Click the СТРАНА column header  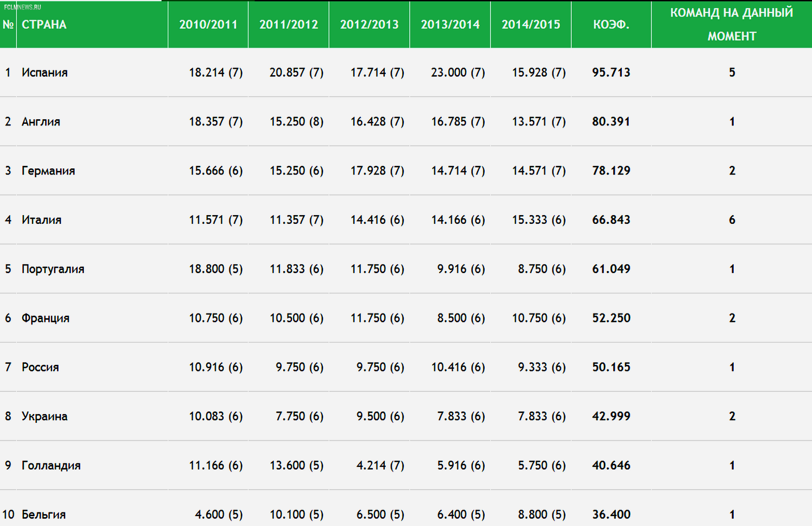44,25
